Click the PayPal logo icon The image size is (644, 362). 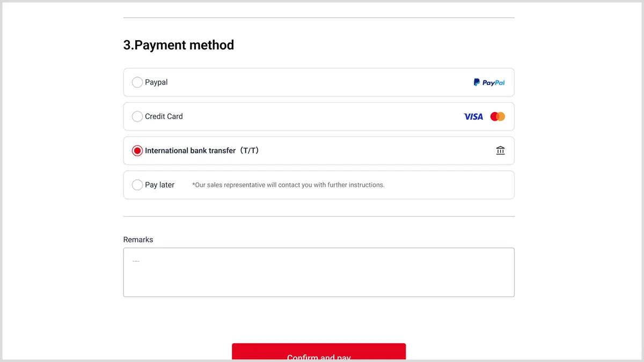click(489, 83)
